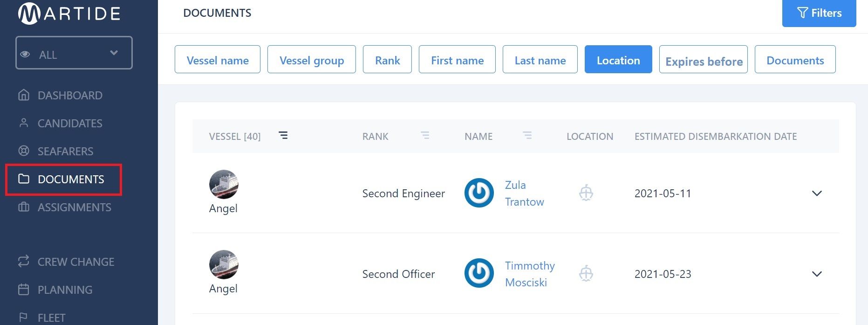Click the funnel icon on Filters
868x325 pixels.
(802, 13)
